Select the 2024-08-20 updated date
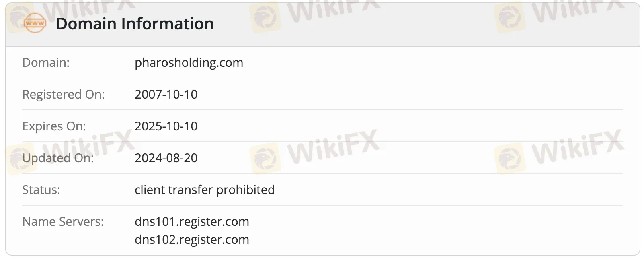Image resolution: width=644 pixels, height=260 pixels. click(x=166, y=158)
